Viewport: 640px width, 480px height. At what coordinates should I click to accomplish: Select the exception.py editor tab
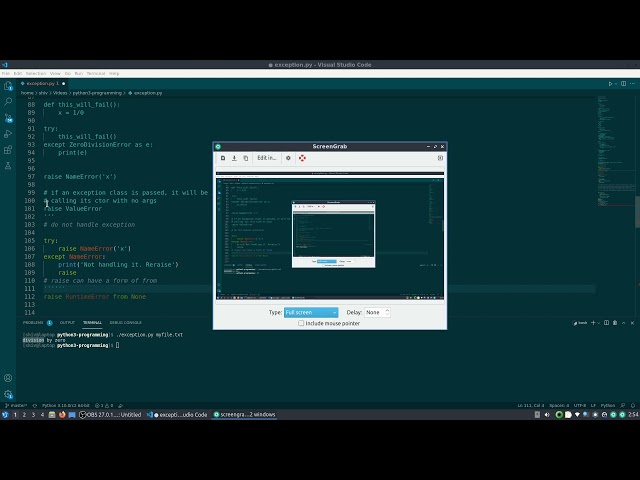[41, 84]
